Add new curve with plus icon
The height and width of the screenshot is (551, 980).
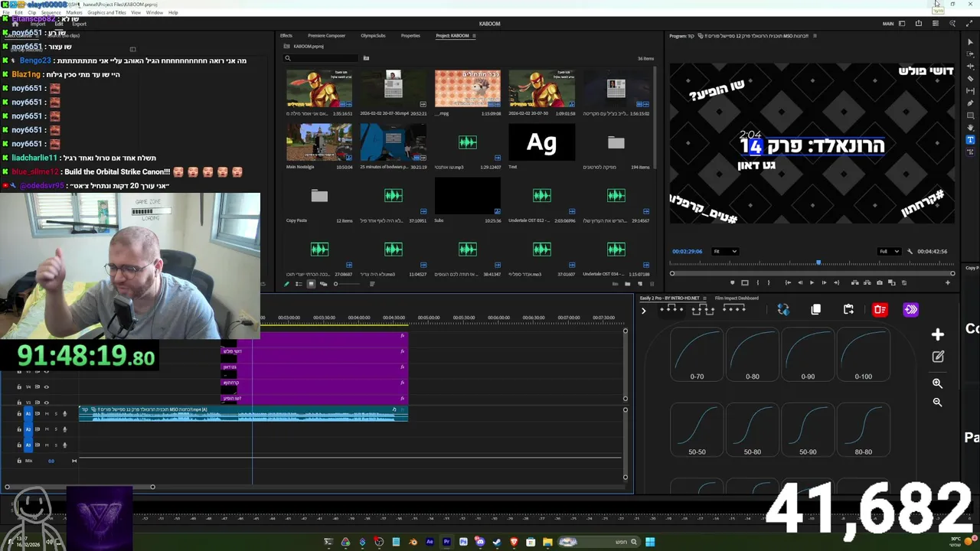pyautogui.click(x=938, y=334)
